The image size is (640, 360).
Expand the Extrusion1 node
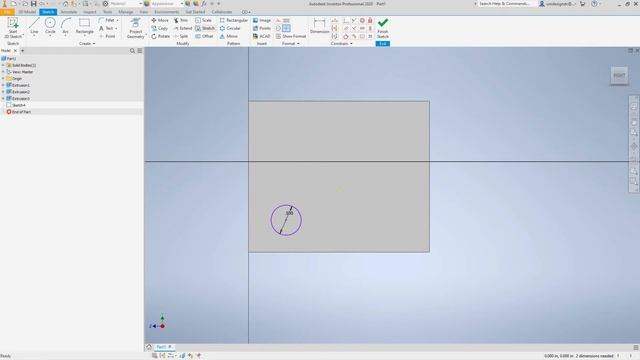3,85
